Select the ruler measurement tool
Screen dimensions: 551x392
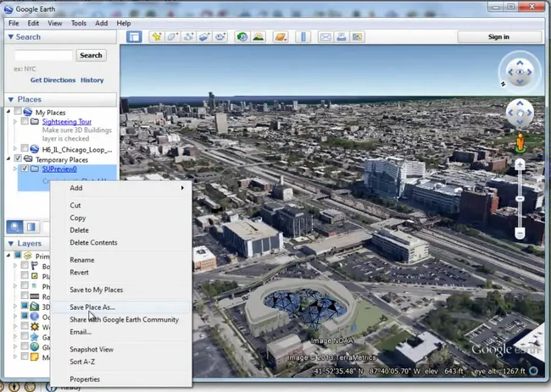point(303,37)
